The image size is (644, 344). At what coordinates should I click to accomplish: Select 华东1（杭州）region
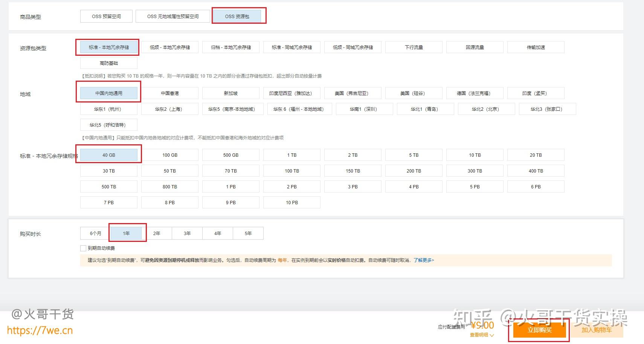[x=108, y=109]
